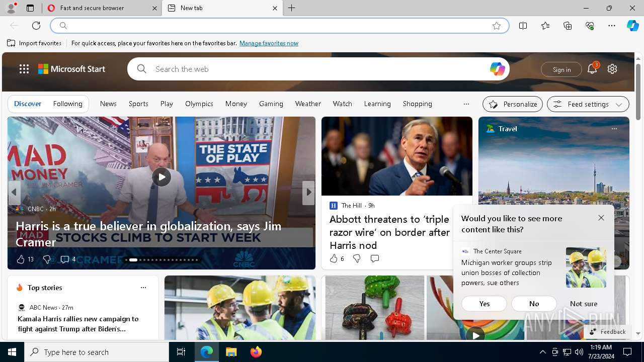Open the Sports category
644x362 pixels.
(138, 104)
